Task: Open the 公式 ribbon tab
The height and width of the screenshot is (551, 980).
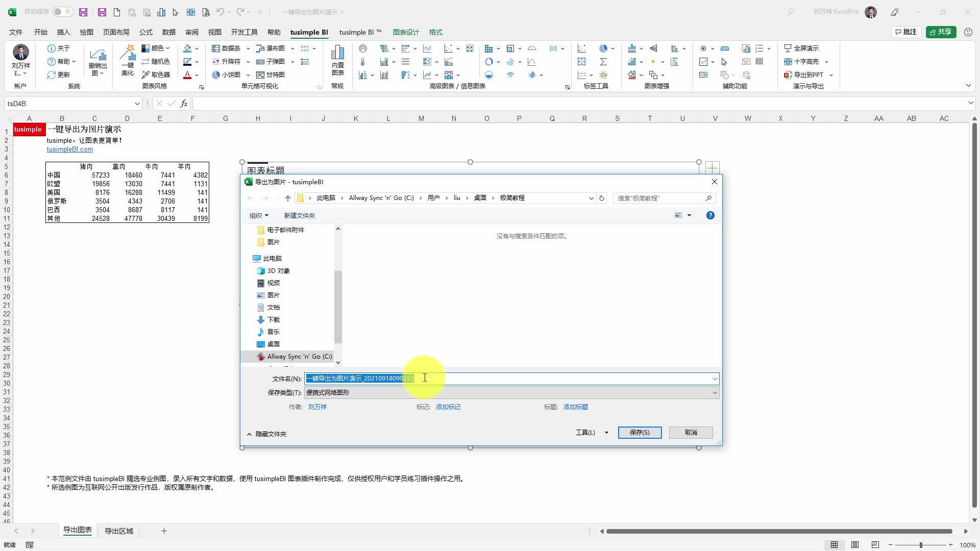Action: (146, 32)
